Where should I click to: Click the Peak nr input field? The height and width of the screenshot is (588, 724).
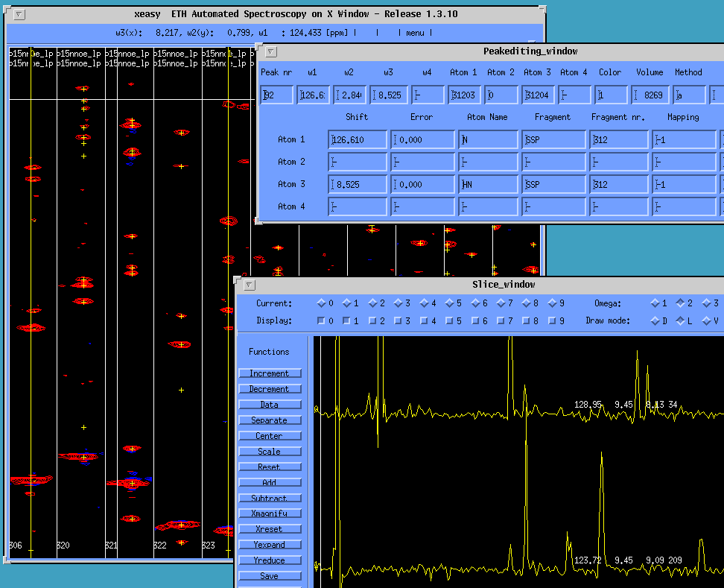(277, 95)
